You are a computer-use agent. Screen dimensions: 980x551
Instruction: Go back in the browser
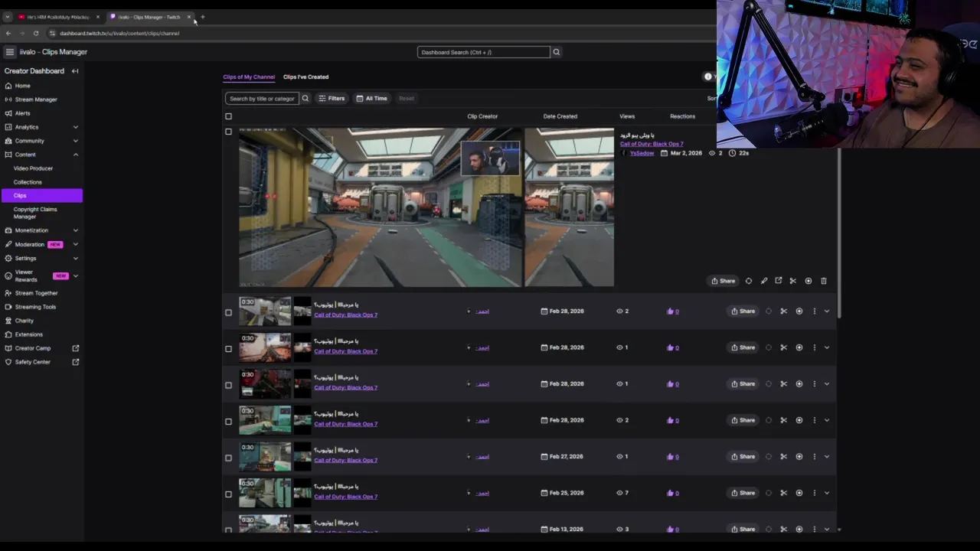tap(8, 33)
